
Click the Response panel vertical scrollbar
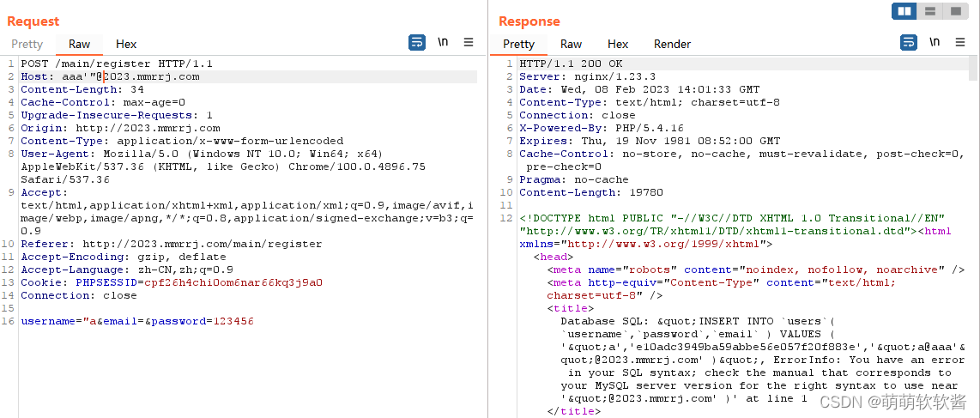click(x=973, y=68)
